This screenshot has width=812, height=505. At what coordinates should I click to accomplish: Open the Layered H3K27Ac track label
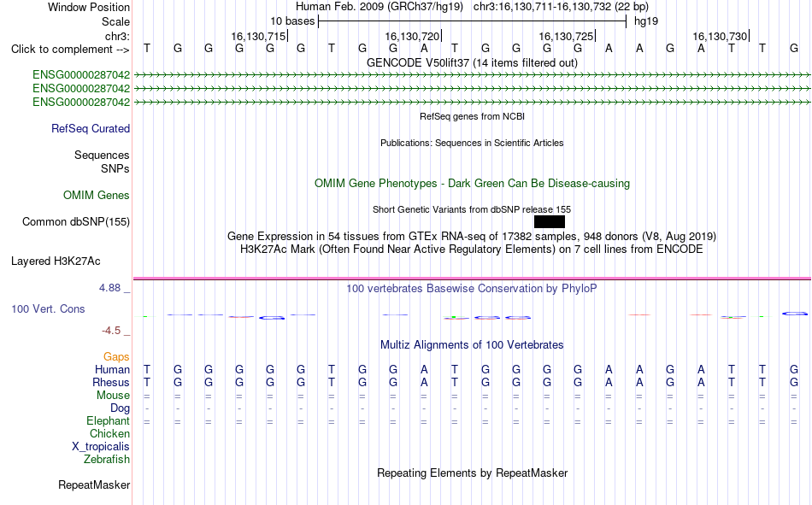click(56, 261)
